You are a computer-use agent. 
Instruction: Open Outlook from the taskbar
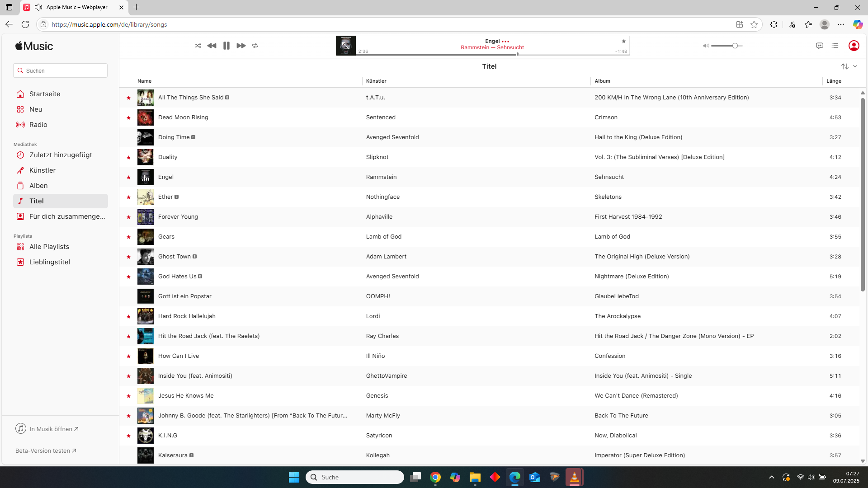pyautogui.click(x=535, y=477)
